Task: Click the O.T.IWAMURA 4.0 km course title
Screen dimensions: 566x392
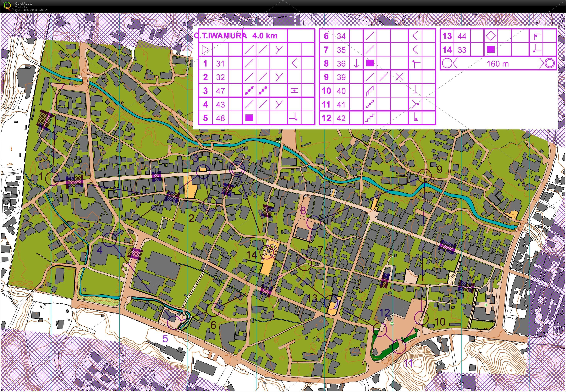Action: (x=236, y=36)
